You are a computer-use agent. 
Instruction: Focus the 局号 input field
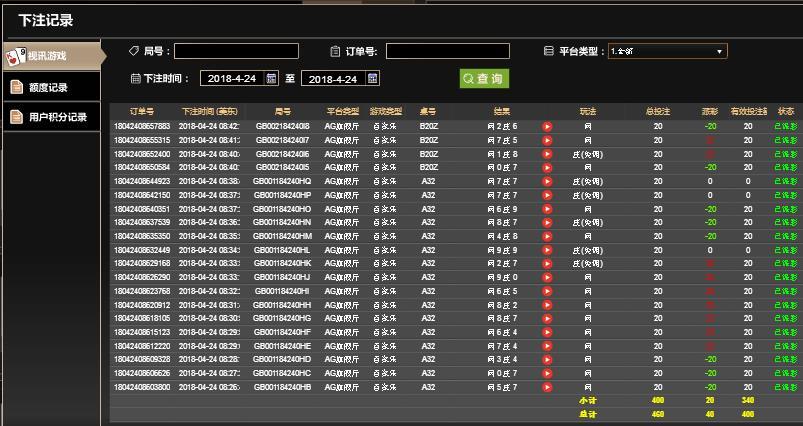pyautogui.click(x=236, y=51)
